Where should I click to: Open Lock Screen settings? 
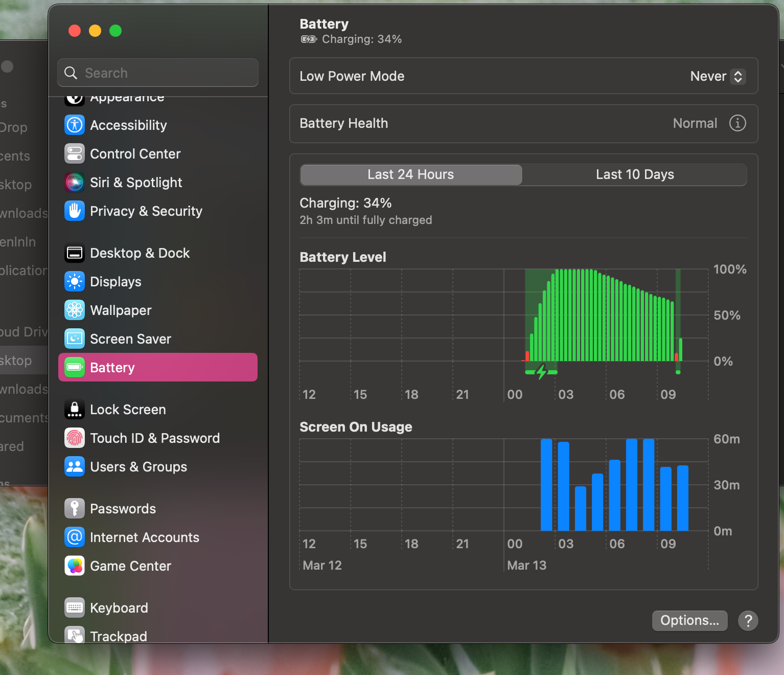(x=128, y=410)
